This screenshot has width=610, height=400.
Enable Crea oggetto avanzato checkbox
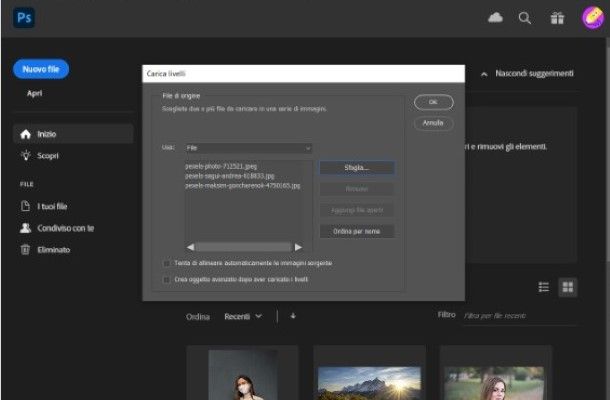167,280
